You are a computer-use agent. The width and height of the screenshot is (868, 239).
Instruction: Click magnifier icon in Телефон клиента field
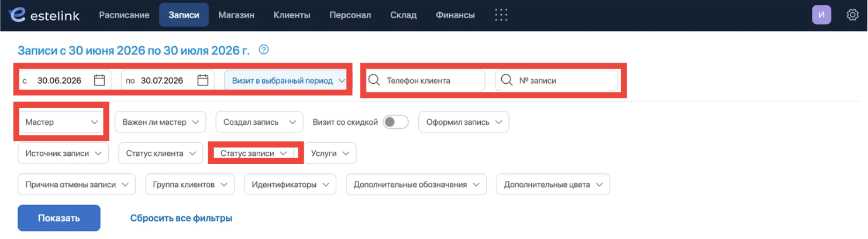(374, 80)
